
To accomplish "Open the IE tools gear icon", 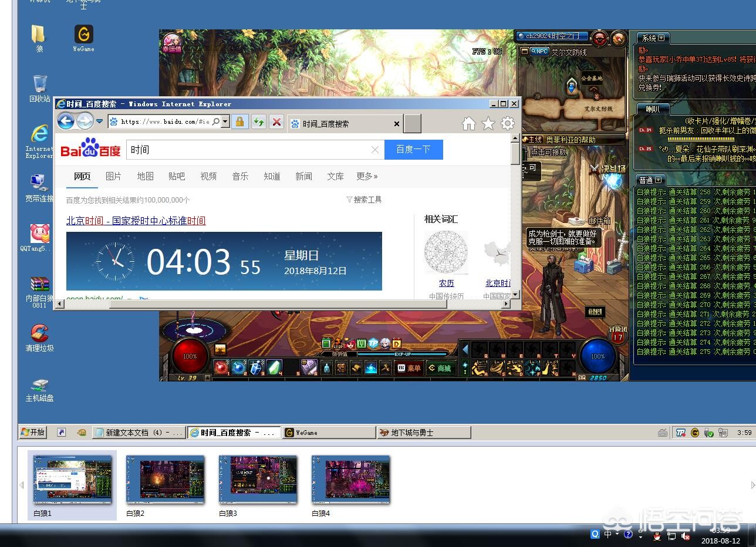I will pyautogui.click(x=507, y=123).
